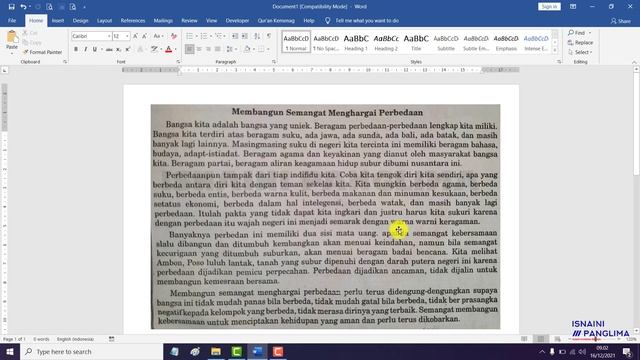Apply red font color
This screenshot has width=640, height=360.
[x=169, y=49]
